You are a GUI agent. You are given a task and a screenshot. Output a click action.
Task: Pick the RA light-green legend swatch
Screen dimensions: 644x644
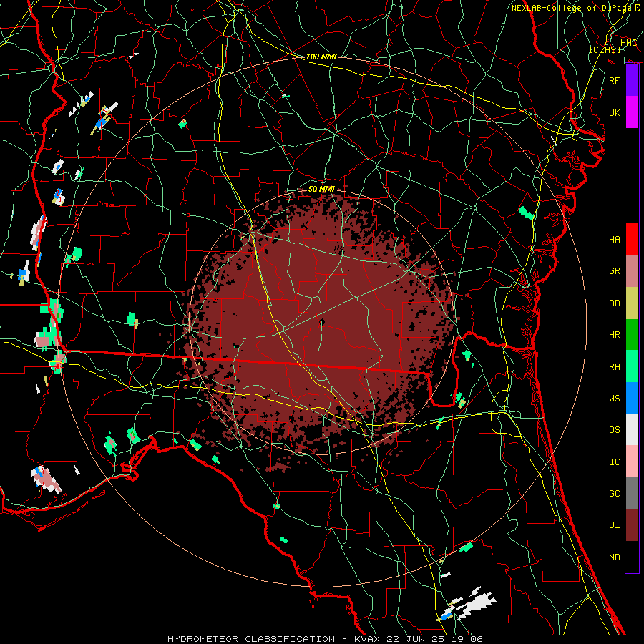click(x=632, y=366)
